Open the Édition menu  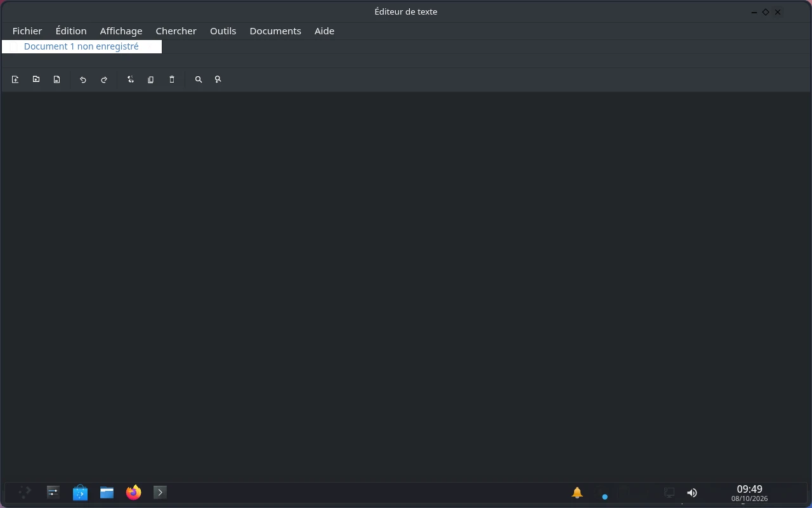click(x=71, y=30)
